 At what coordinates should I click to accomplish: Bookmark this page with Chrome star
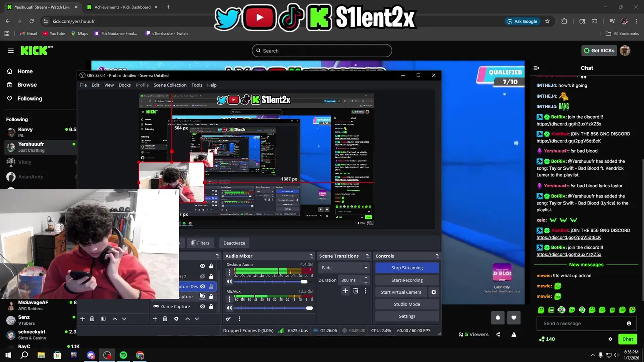pos(547,21)
